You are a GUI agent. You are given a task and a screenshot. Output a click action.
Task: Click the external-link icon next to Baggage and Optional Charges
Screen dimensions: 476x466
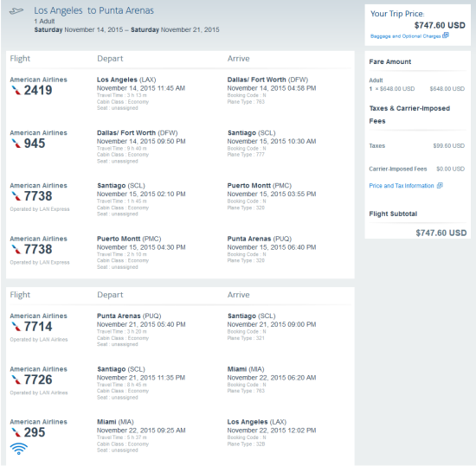[x=446, y=35]
